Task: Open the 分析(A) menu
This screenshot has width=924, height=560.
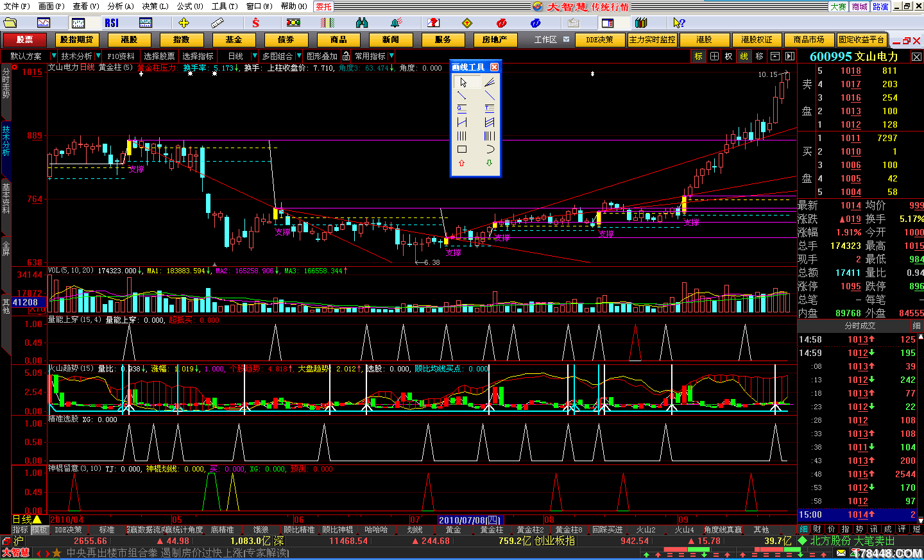Action: 121,6
